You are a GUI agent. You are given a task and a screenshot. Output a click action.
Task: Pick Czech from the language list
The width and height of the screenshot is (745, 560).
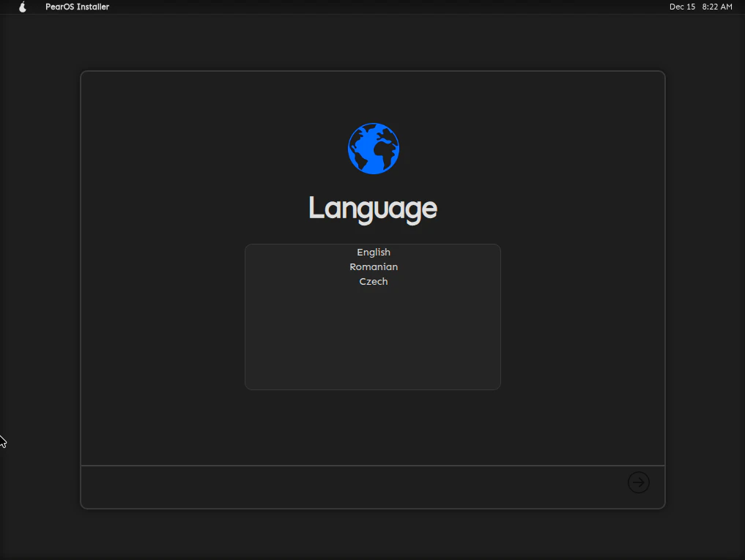(373, 282)
